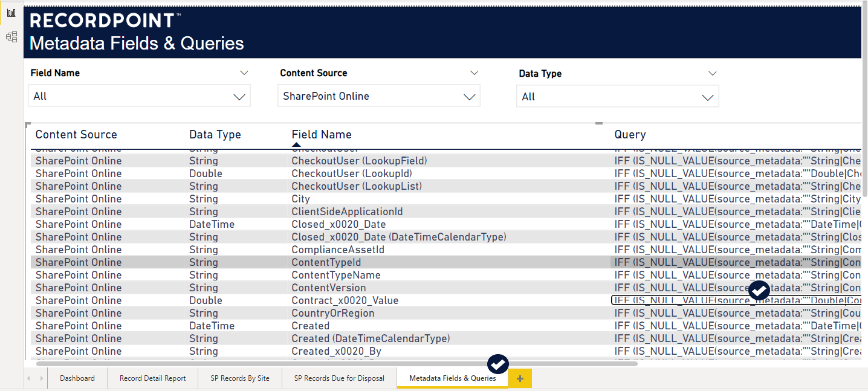The width and height of the screenshot is (868, 391).
Task: Select the Metadata Fields & Queries tab
Action: [452, 378]
